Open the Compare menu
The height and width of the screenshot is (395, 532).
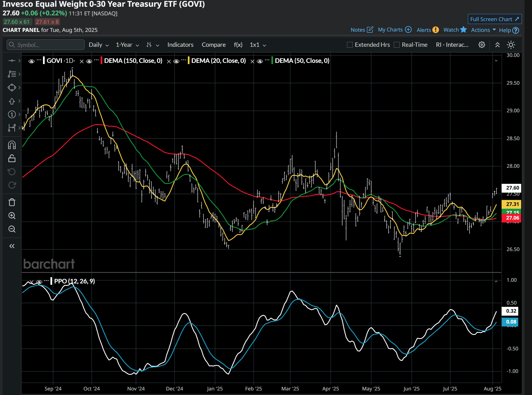point(214,45)
